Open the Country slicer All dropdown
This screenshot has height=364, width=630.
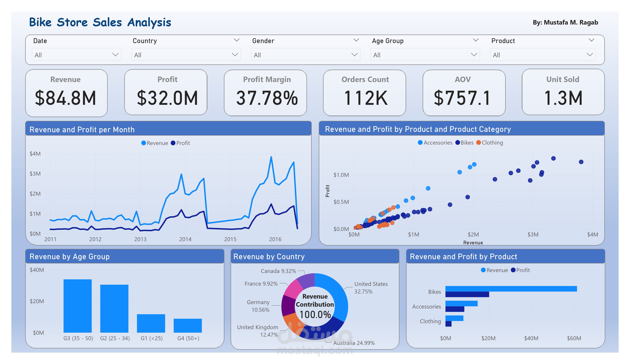186,54
